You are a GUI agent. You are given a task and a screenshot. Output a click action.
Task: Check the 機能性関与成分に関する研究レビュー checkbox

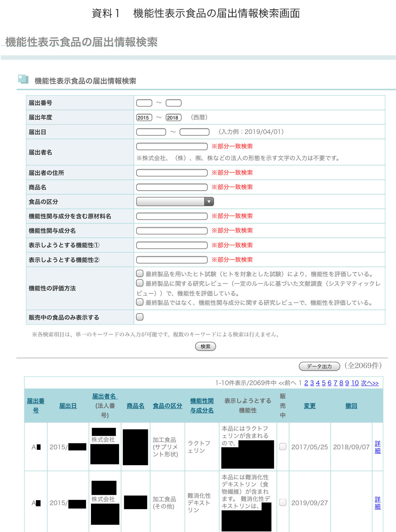point(140,302)
